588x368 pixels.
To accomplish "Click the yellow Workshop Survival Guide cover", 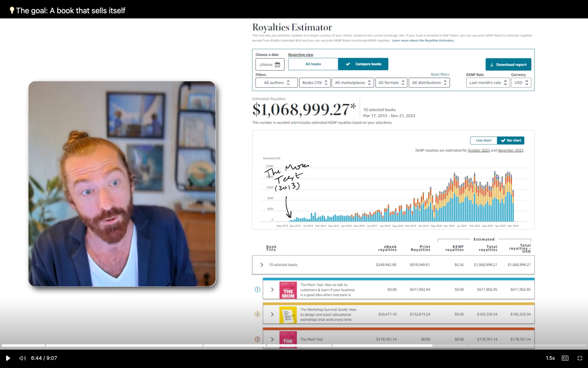I will (288, 315).
